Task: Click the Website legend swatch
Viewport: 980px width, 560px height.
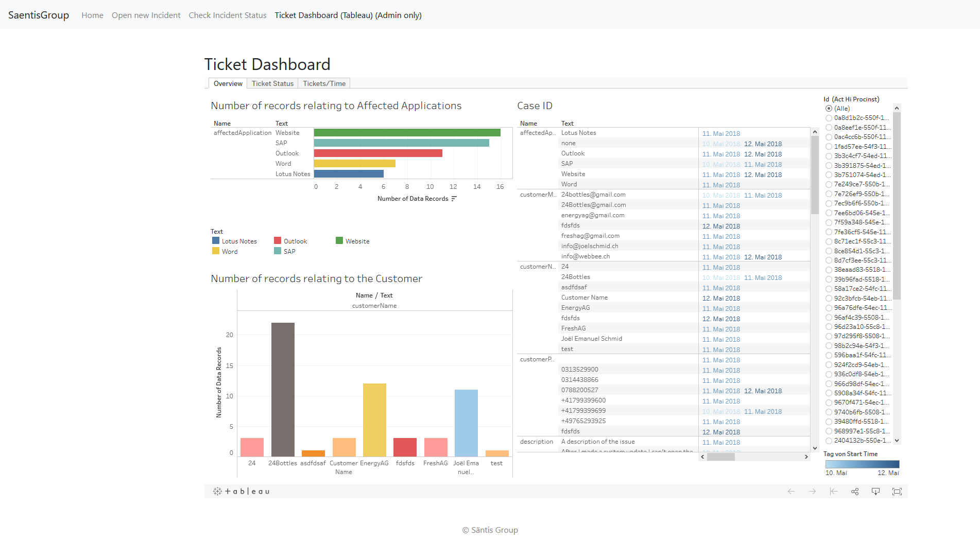Action: (339, 240)
